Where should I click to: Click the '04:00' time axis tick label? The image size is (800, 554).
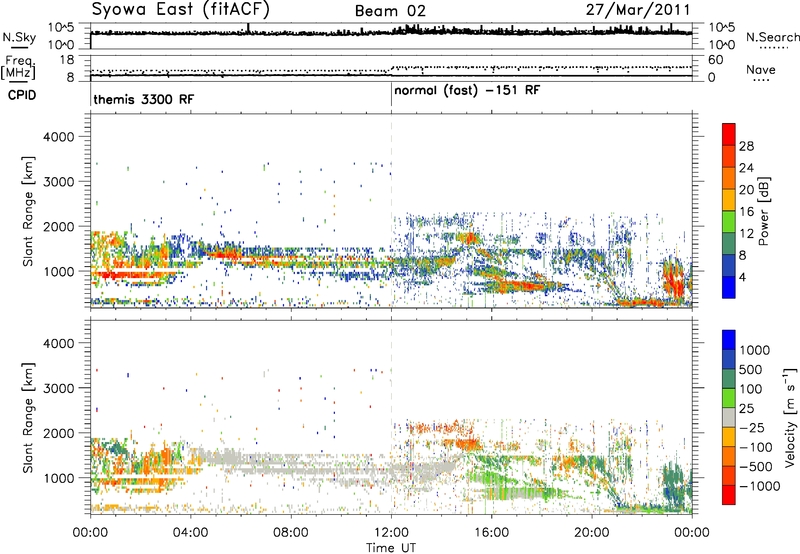pyautogui.click(x=190, y=533)
